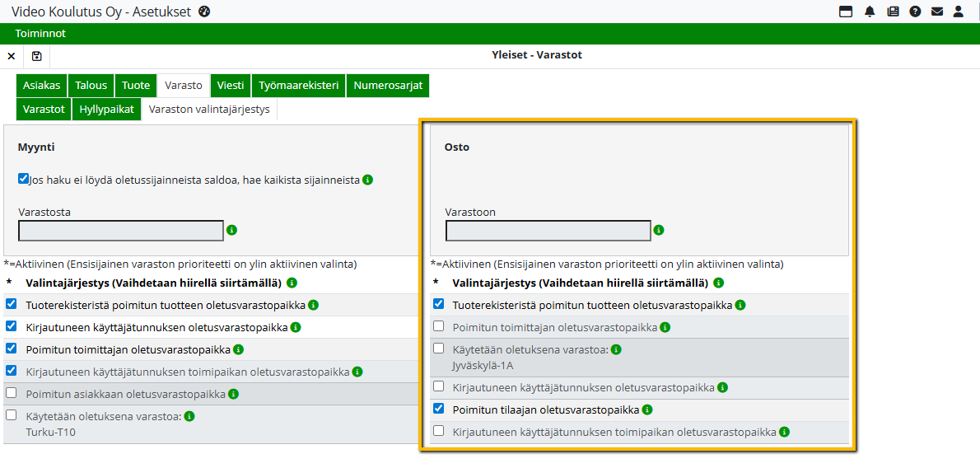The width and height of the screenshot is (980, 468).
Task: Enable 'Poimitun asiakkaan oletusvarastopaikka' checkbox
Action: [x=12, y=393]
